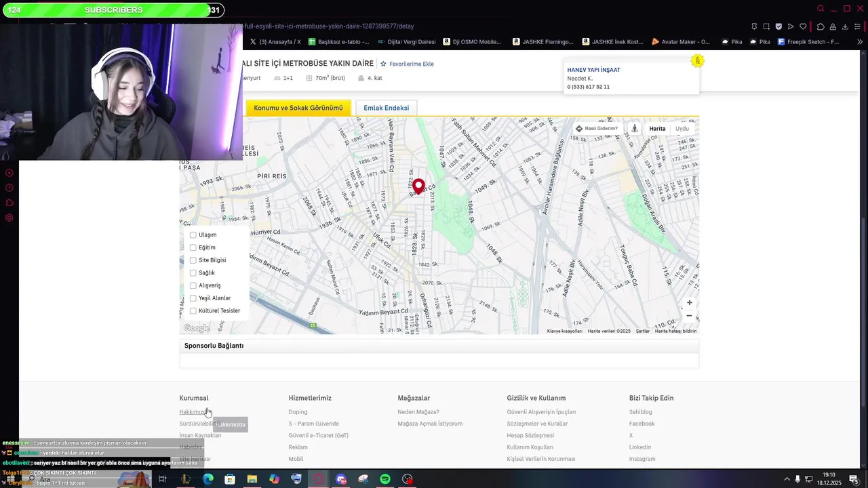Open the Dijital Vergi Dairesi bookmark

(406, 41)
